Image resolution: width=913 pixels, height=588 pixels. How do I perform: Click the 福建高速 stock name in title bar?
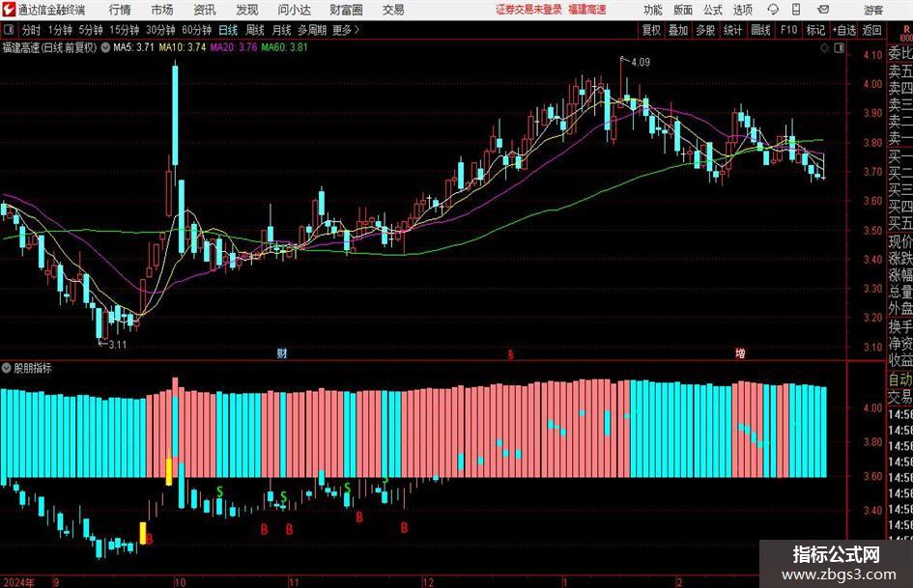point(587,10)
